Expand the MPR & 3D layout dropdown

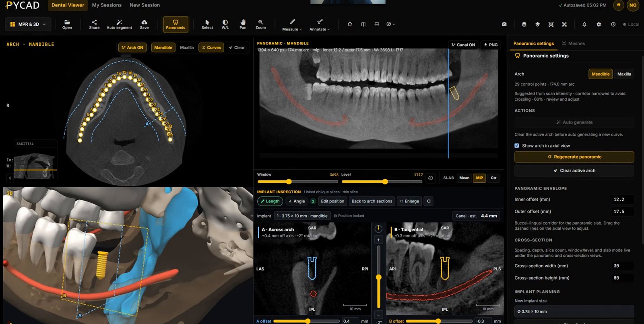[28, 24]
